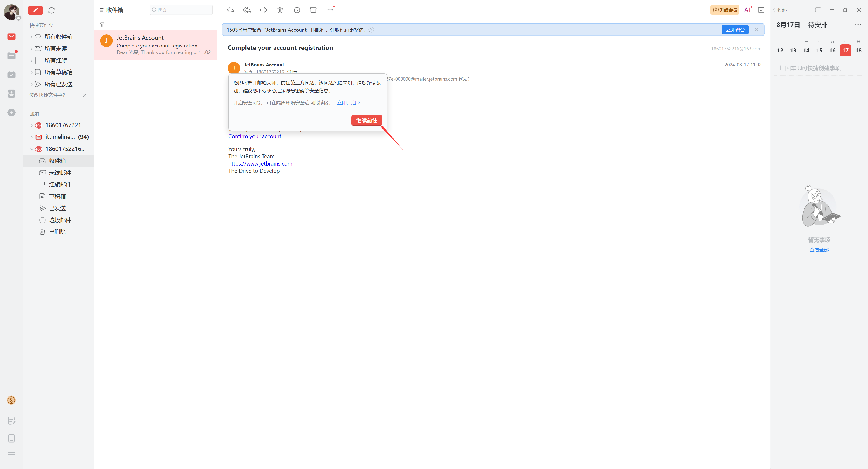
Task: Open the AI assistant icon
Action: point(747,10)
